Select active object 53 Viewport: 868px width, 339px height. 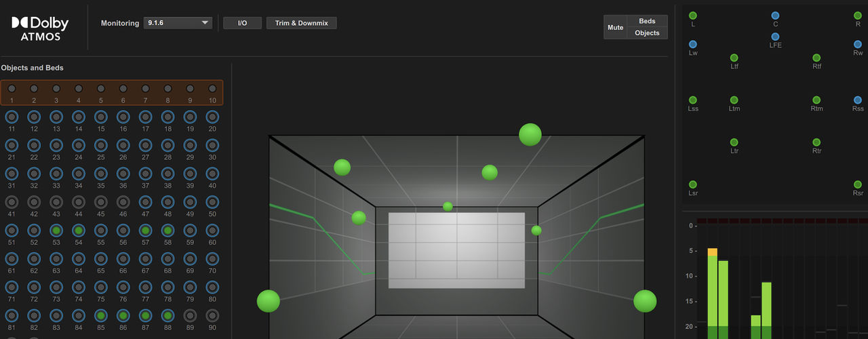[x=56, y=231]
